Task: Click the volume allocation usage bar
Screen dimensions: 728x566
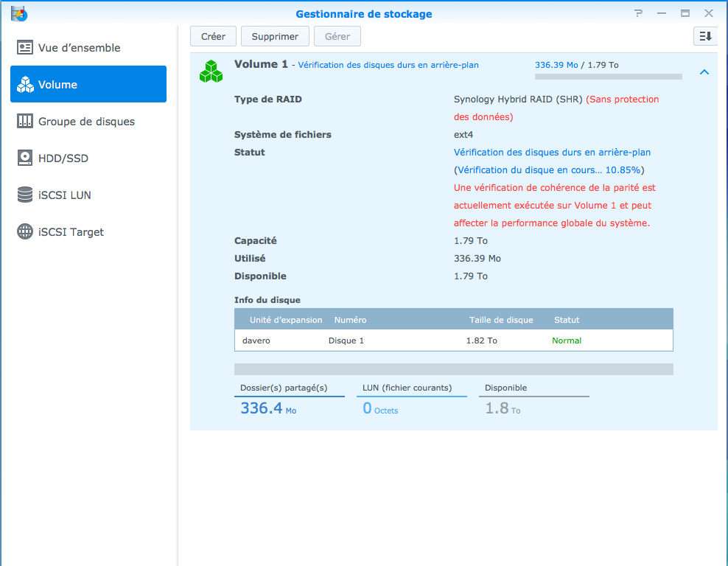Action: tap(454, 369)
